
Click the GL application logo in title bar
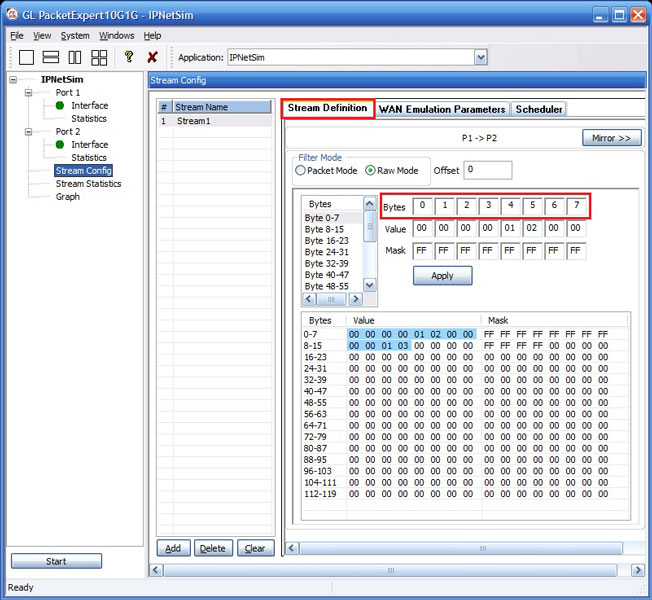(x=12, y=15)
